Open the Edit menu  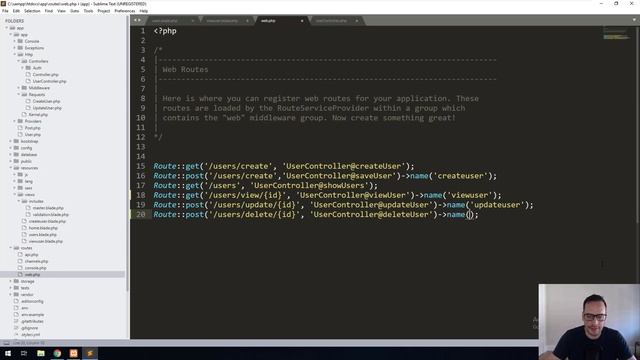(x=16, y=11)
